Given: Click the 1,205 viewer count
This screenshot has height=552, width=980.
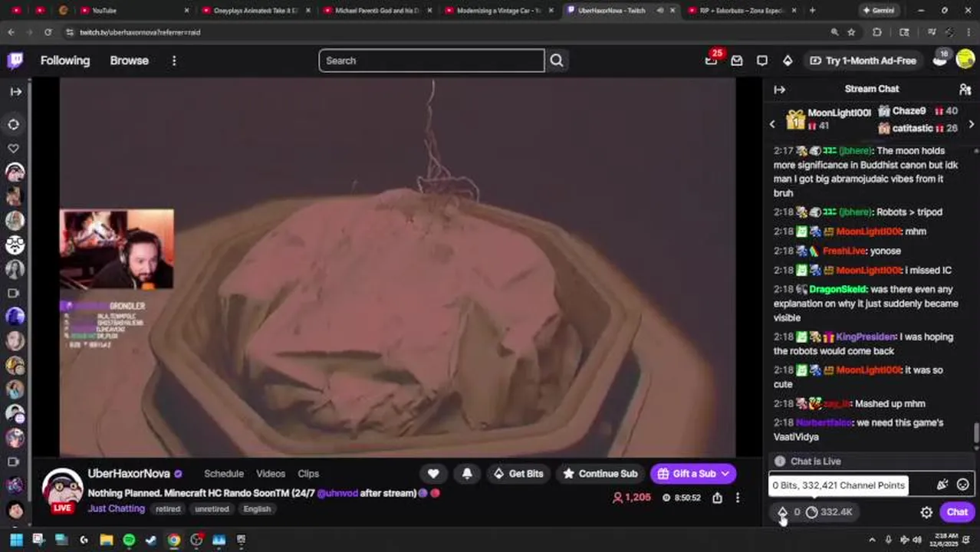Looking at the screenshot, I should 632,498.
